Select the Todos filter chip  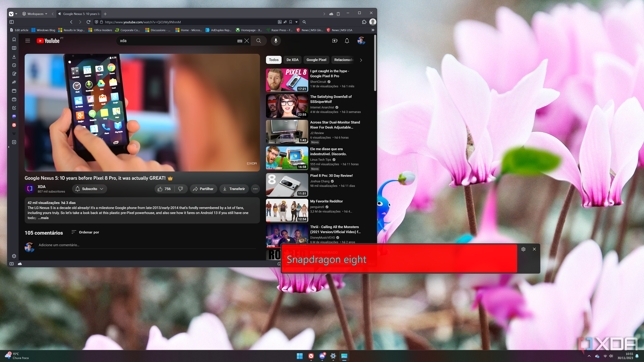click(x=274, y=60)
